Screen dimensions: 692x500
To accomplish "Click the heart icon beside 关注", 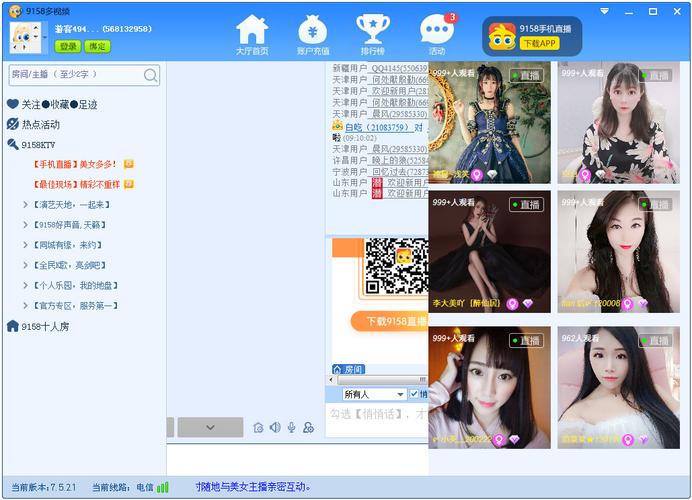I will (x=13, y=104).
